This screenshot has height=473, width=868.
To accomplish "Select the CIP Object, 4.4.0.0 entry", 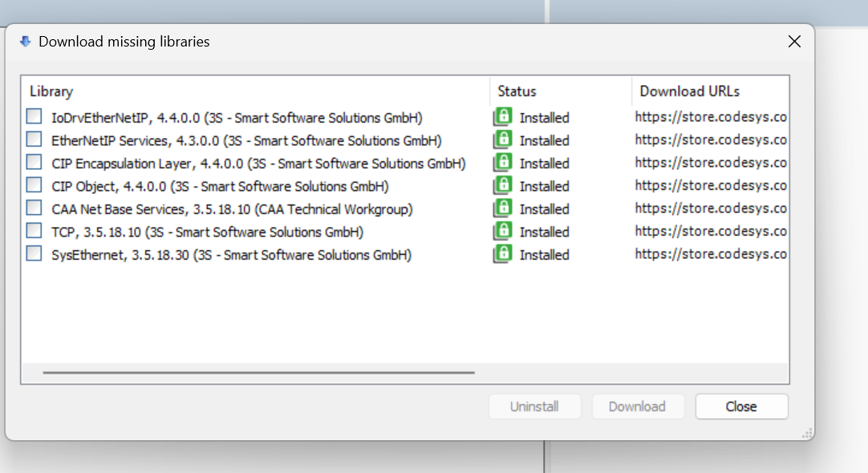I will [x=220, y=187].
